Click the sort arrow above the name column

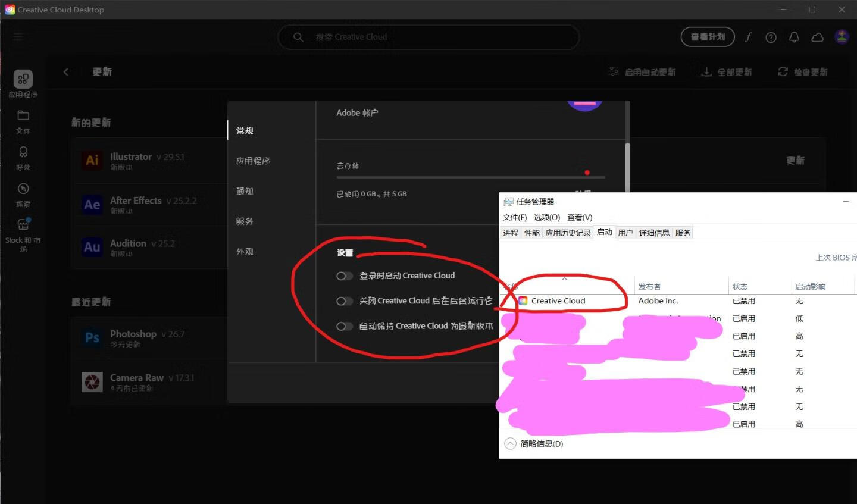click(564, 278)
